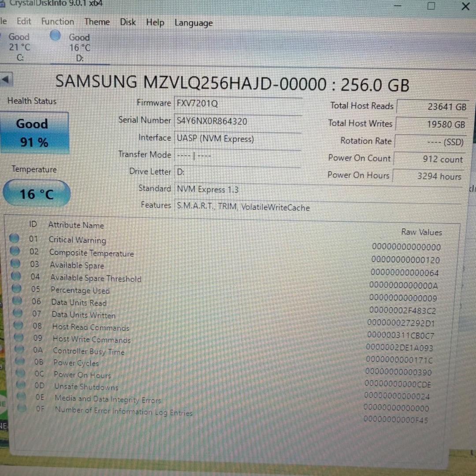Click the Firmware field FXV7201Q

coord(238,104)
